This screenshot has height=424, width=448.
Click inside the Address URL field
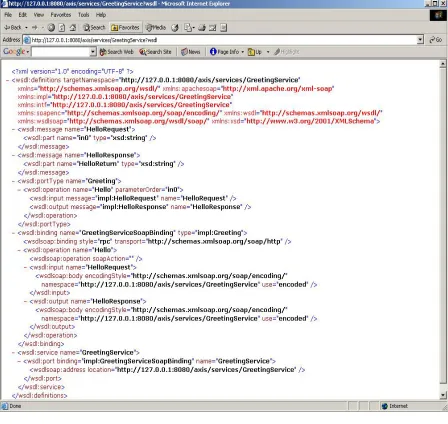[x=223, y=40]
